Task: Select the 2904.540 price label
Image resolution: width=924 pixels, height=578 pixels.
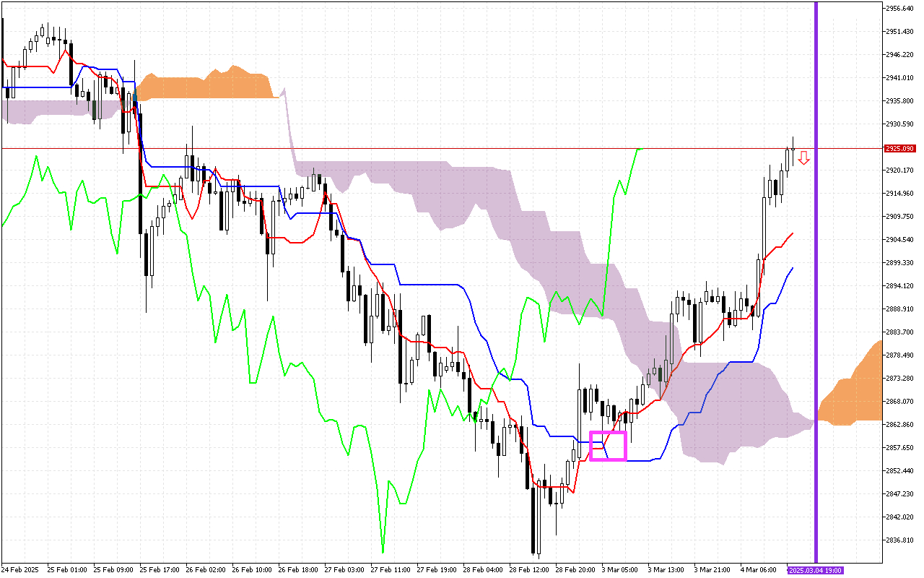Action: (899, 240)
